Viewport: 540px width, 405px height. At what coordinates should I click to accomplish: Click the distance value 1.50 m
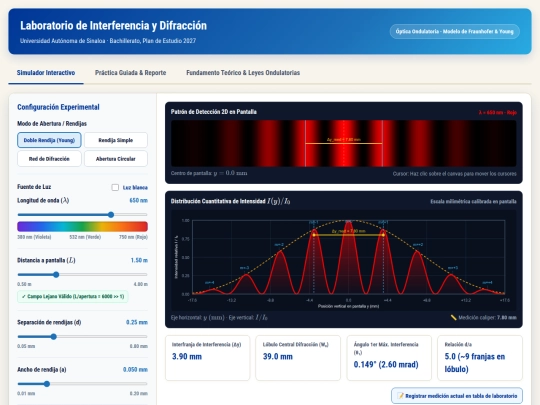(139, 260)
